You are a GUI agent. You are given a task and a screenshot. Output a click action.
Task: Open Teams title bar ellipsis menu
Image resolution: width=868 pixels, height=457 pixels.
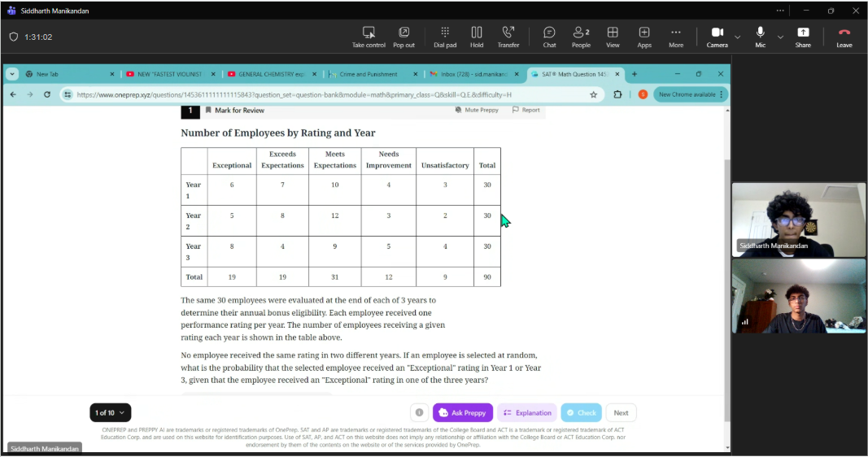coord(780,11)
